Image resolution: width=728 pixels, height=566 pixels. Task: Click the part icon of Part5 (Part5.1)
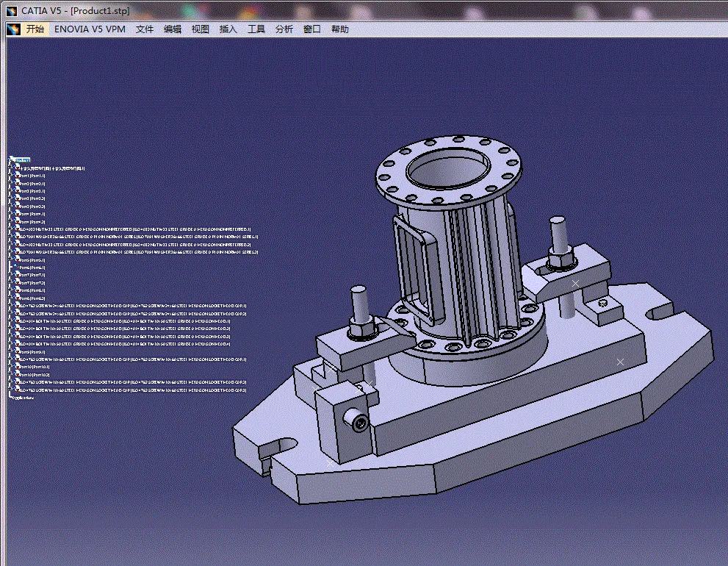(17, 259)
